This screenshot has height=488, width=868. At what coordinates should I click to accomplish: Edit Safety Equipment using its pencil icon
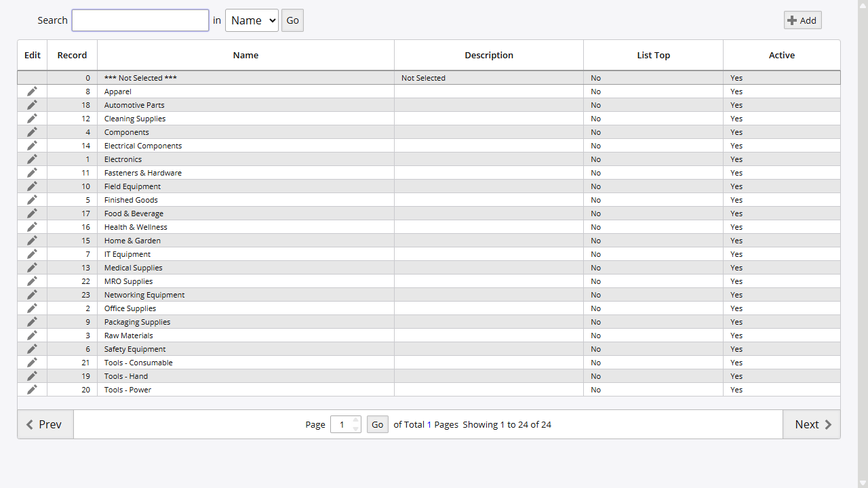[x=32, y=349]
